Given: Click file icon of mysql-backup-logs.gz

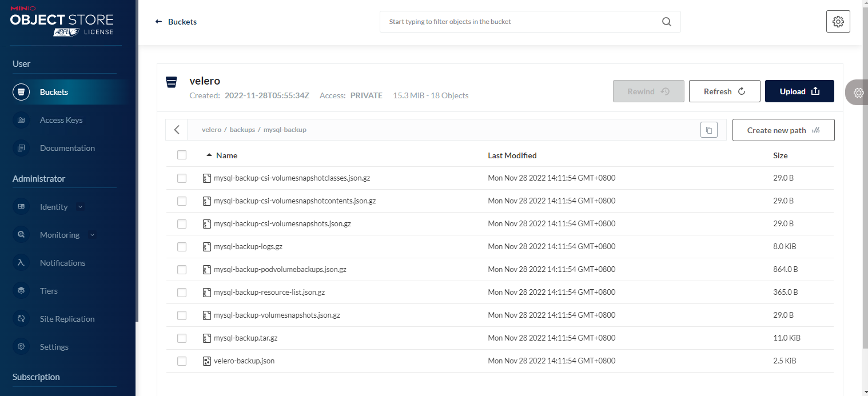Looking at the screenshot, I should (x=207, y=247).
